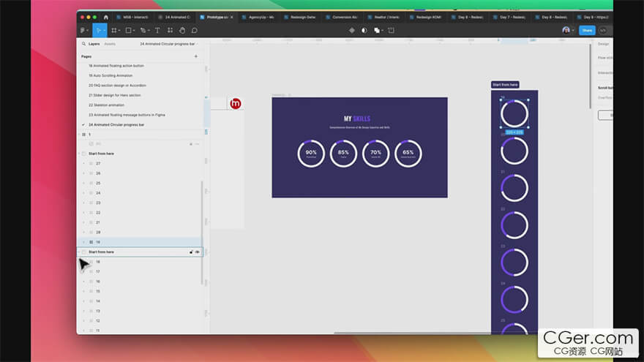
Task: Open Pen tool options dropdown arrow
Action: click(149, 31)
